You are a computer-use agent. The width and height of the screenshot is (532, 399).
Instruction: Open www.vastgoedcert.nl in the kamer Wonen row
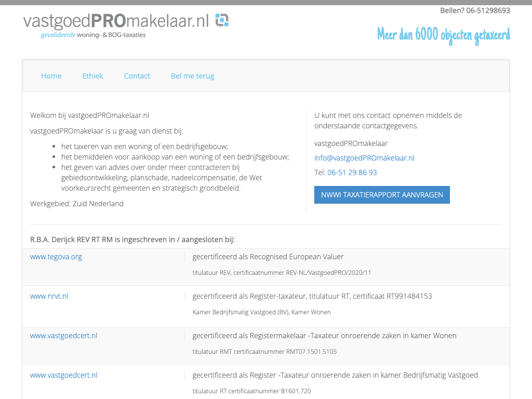pos(63,336)
